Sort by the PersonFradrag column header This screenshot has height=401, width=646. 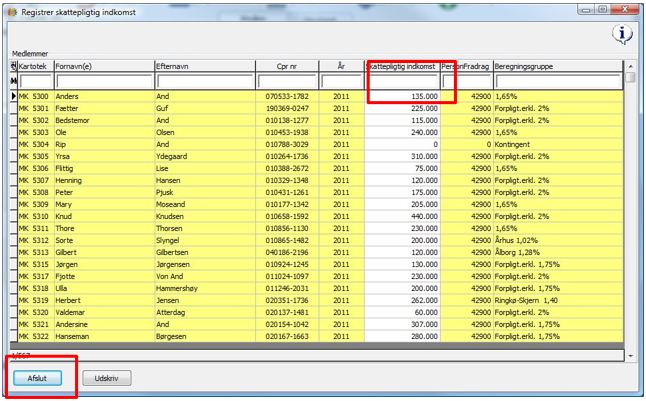pos(466,66)
